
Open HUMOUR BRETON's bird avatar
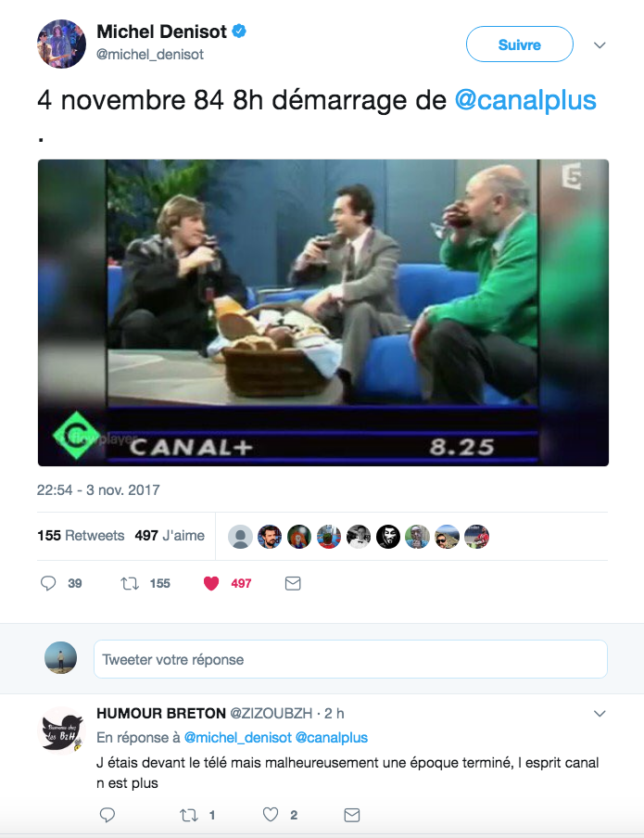(61, 730)
